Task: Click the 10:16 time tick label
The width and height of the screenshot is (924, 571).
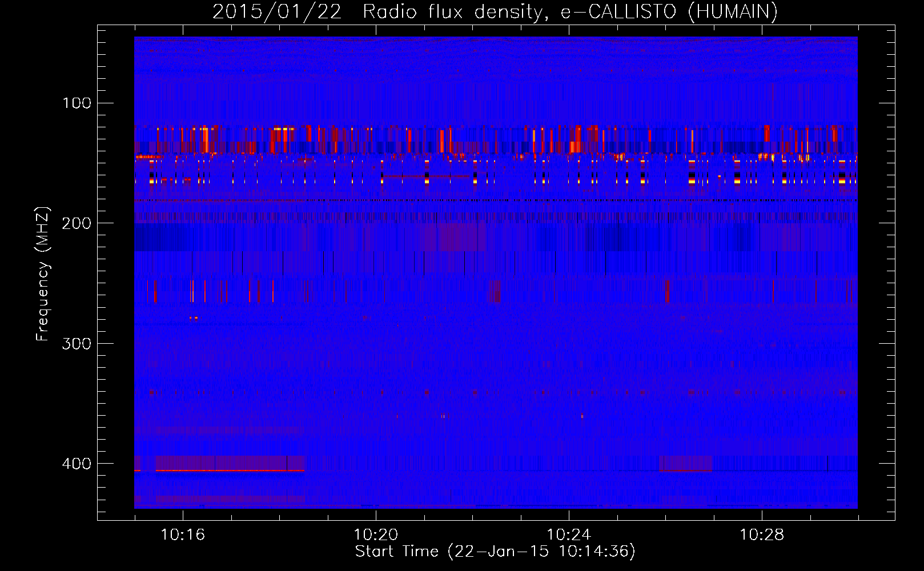Action: click(x=183, y=535)
